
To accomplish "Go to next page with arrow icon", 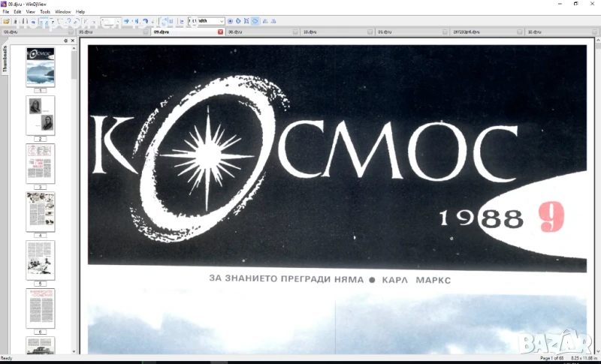I will tap(126, 21).
